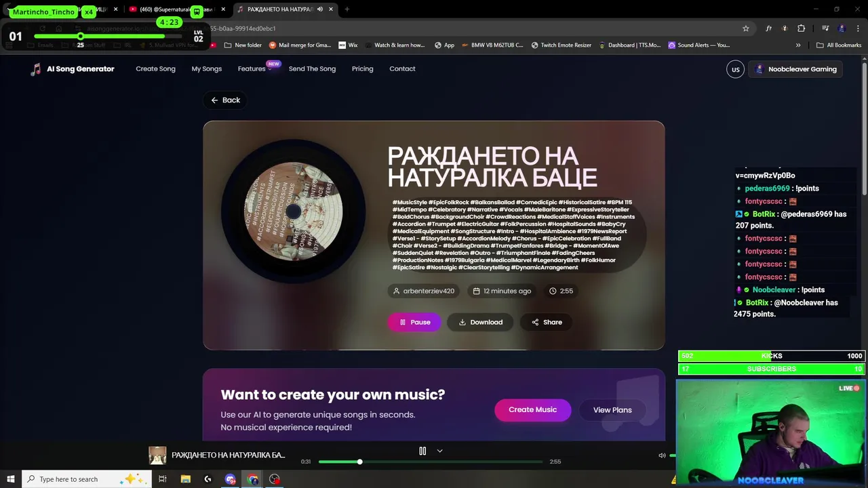Open the New folder bookmark

243,45
